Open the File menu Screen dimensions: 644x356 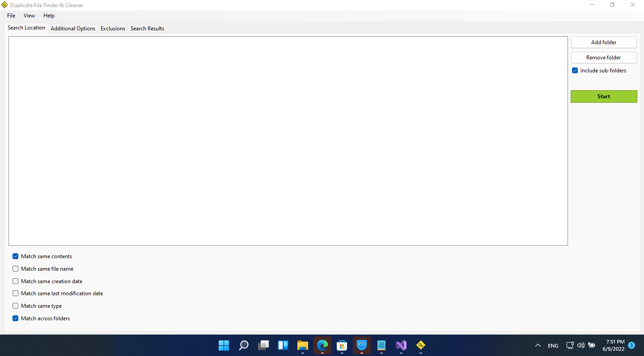[x=11, y=16]
